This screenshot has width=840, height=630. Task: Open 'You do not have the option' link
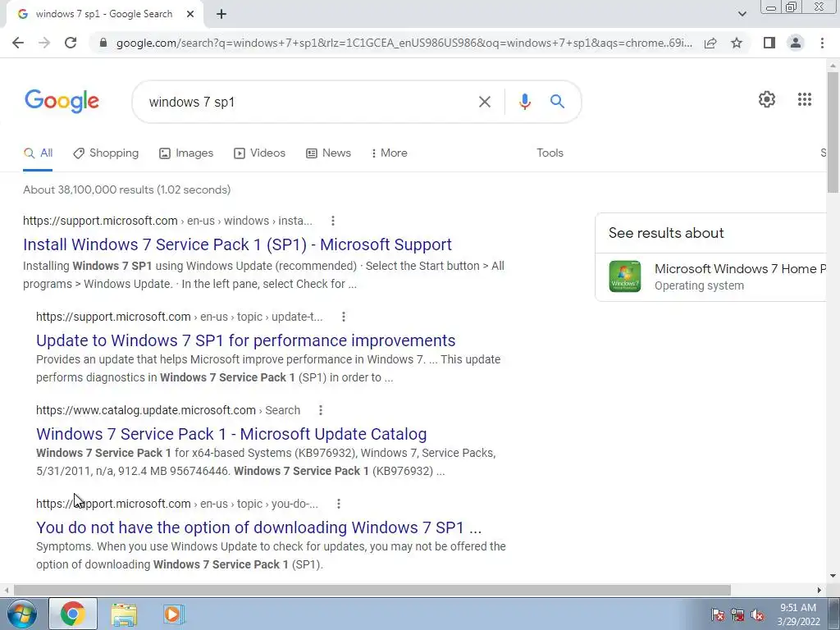[x=258, y=527]
